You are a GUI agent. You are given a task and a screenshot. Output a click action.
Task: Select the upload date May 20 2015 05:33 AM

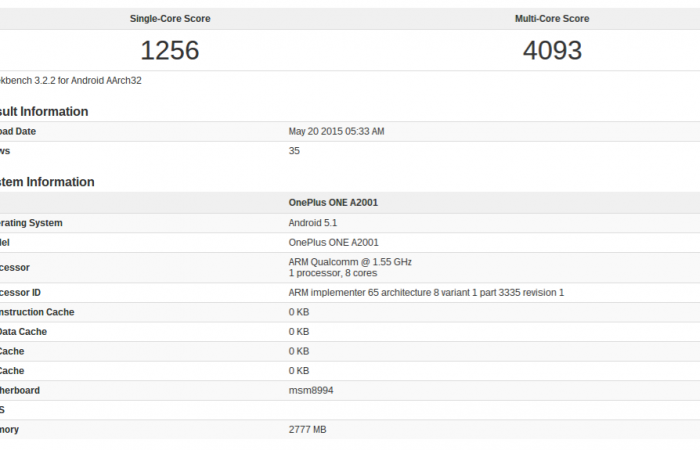(336, 131)
